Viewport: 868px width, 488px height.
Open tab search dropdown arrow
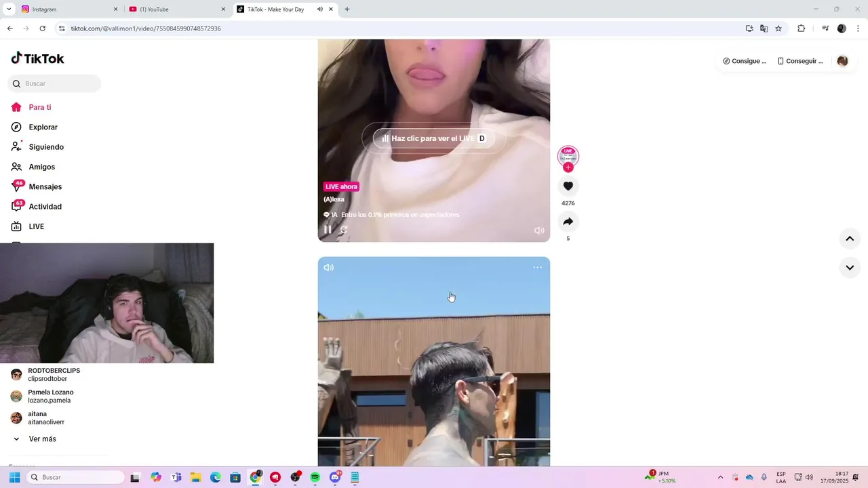coord(9,9)
